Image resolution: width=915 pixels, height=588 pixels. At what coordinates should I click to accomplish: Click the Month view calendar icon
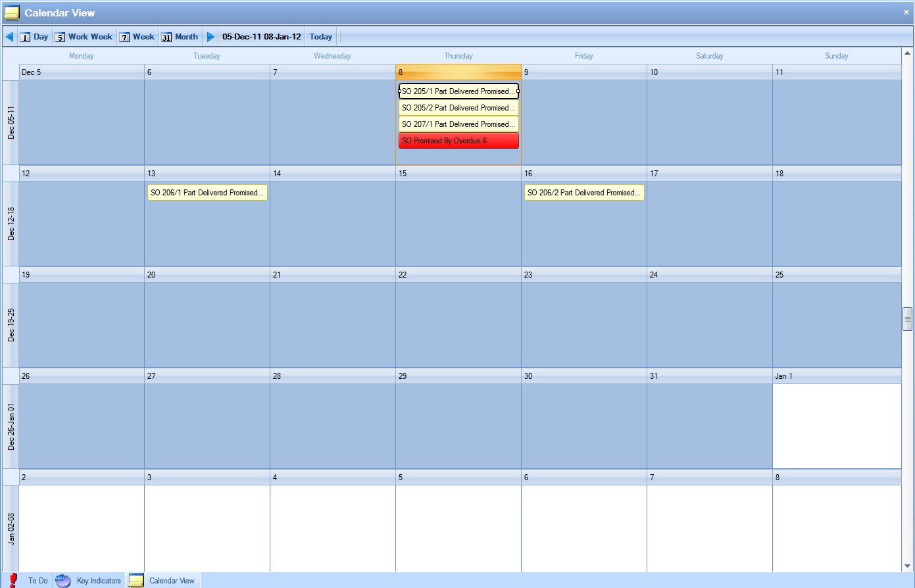tap(166, 37)
